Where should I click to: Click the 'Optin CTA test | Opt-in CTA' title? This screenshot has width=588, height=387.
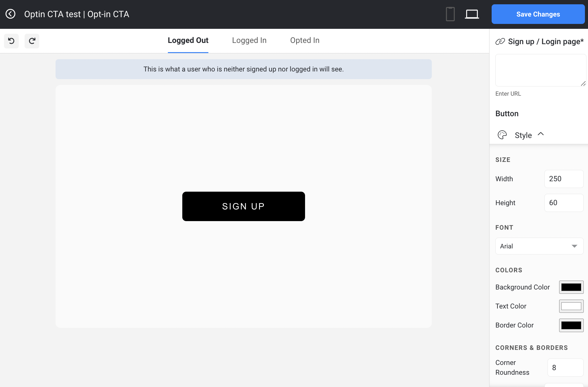pos(77,14)
